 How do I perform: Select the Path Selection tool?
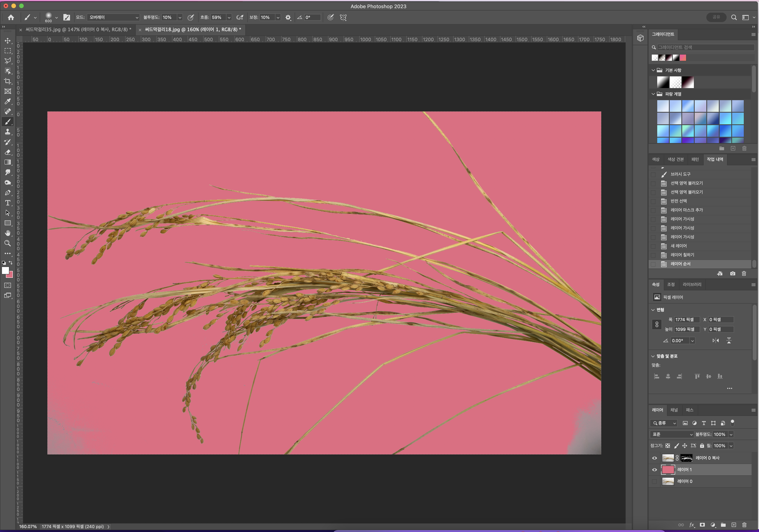point(8,213)
